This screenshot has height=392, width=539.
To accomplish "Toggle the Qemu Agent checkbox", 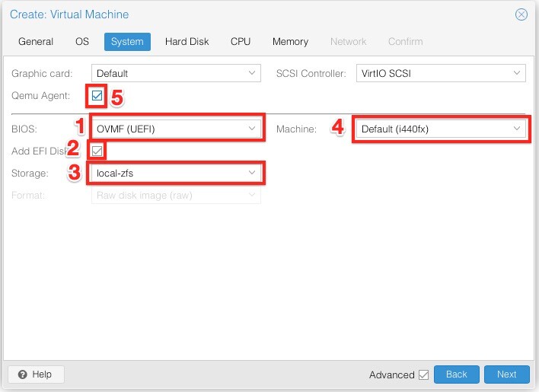I will (97, 95).
